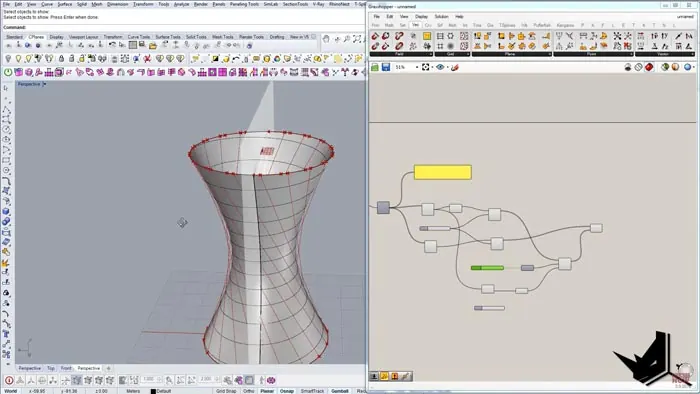Image resolution: width=700 pixels, height=394 pixels.
Task: Toggle Grasshopper eye preview icon
Action: pyautogui.click(x=440, y=67)
